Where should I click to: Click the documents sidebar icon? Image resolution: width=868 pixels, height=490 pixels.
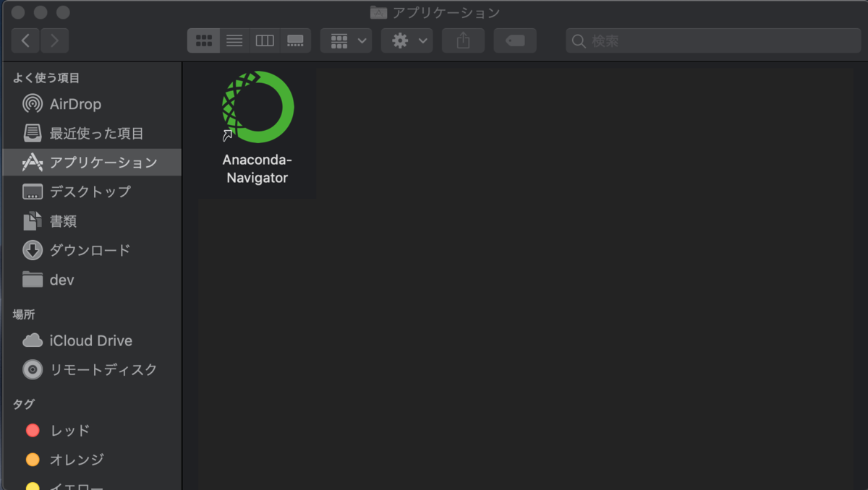[33, 221]
